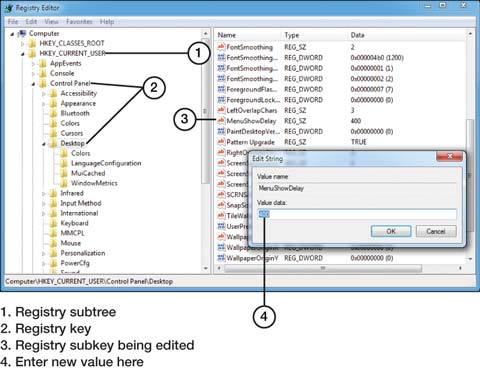Confirm the Edit String dialog with OK
The image size is (480, 369).
click(x=391, y=231)
